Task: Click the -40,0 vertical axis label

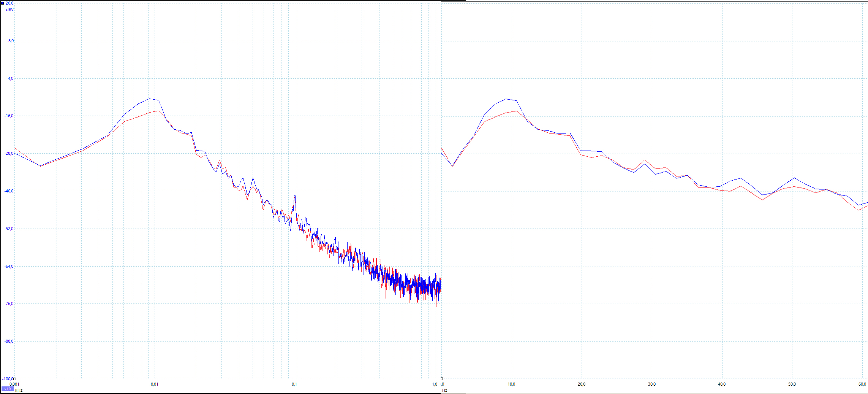Action: (9, 191)
